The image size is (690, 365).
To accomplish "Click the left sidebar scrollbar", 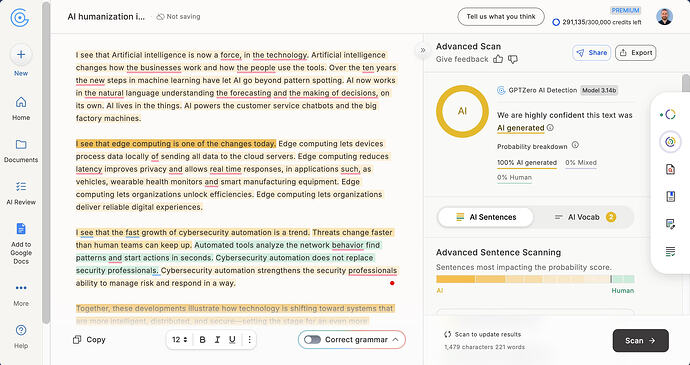I will (x=46, y=163).
